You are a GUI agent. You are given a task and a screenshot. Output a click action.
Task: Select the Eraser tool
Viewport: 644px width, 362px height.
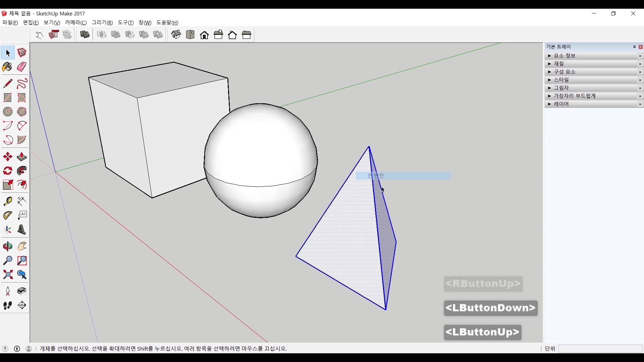[x=22, y=67]
